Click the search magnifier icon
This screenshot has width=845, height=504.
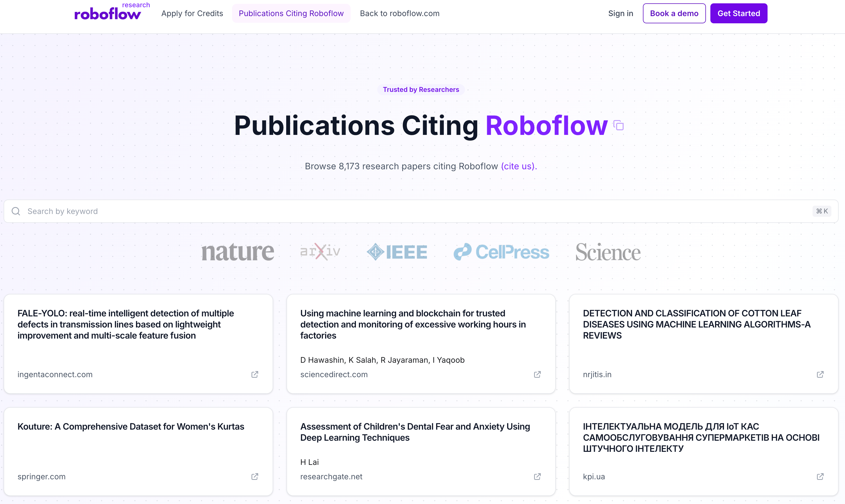click(x=15, y=211)
